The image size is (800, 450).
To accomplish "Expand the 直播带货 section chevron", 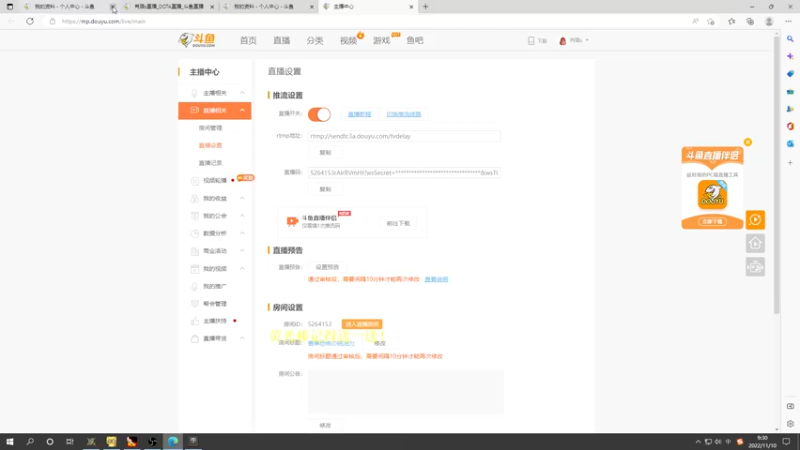I will (242, 339).
